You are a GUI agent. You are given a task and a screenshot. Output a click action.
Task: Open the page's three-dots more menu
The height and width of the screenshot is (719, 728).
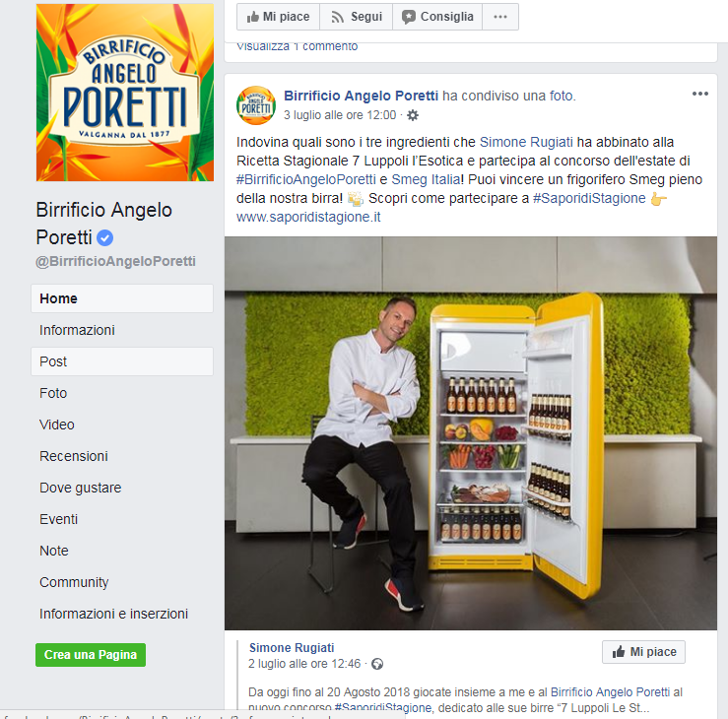click(500, 17)
